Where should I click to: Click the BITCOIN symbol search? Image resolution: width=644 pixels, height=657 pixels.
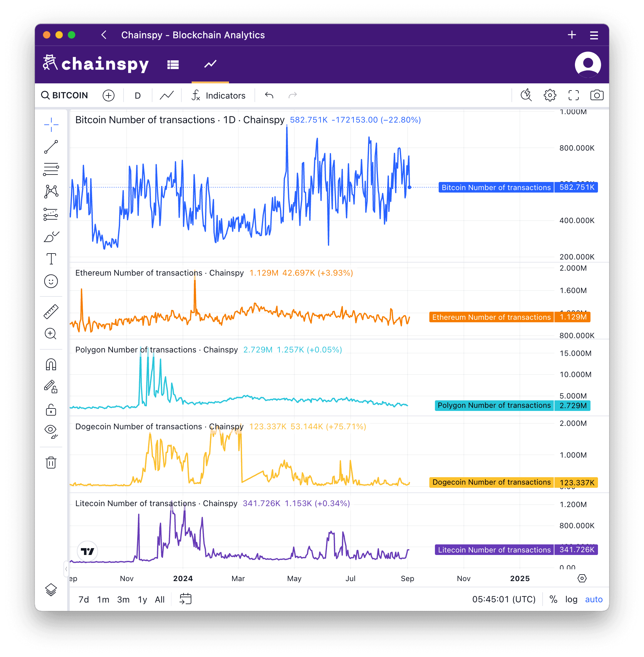coord(65,96)
